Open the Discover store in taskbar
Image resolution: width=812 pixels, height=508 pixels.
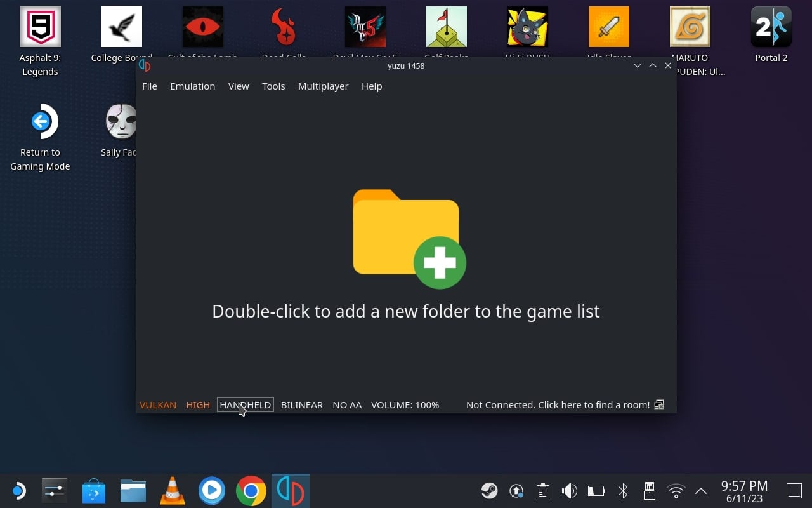pyautogui.click(x=94, y=491)
